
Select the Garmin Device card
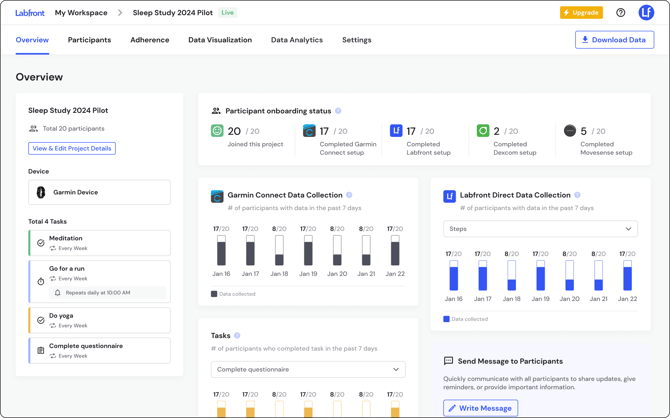(x=99, y=192)
